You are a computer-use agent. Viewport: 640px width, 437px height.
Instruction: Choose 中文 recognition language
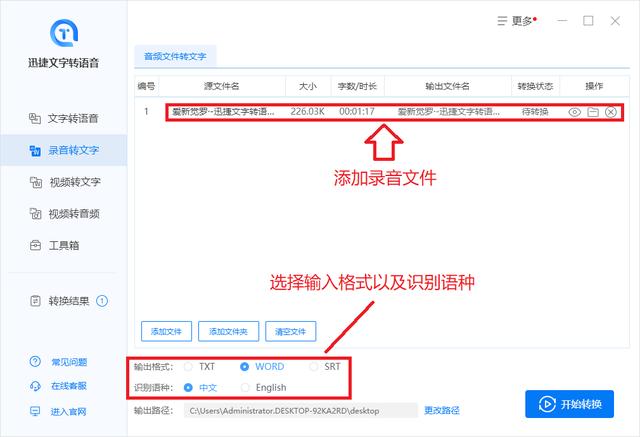point(200,388)
